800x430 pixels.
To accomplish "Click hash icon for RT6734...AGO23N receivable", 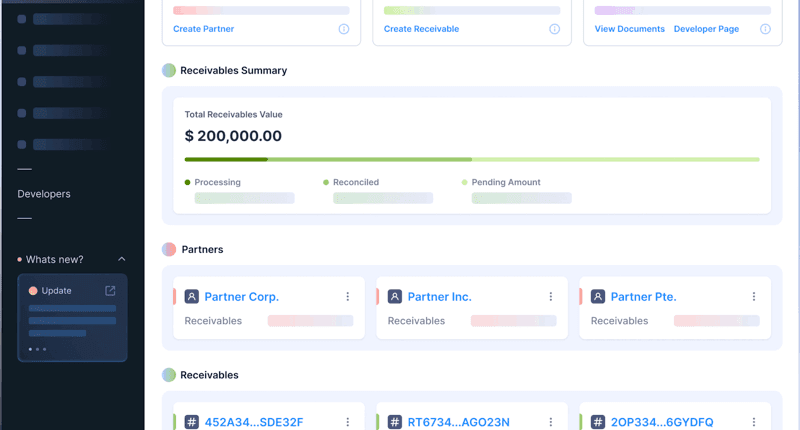I will tap(395, 422).
